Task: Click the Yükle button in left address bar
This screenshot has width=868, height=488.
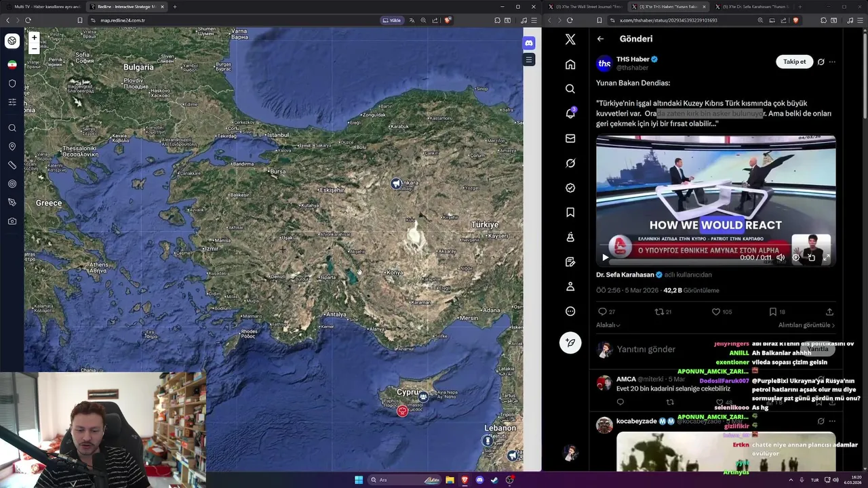Action: tap(392, 20)
